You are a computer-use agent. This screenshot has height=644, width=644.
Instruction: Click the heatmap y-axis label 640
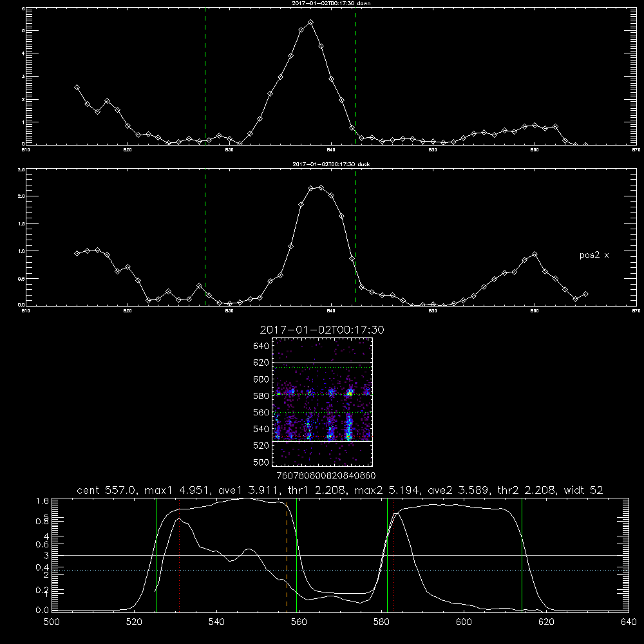tap(261, 346)
